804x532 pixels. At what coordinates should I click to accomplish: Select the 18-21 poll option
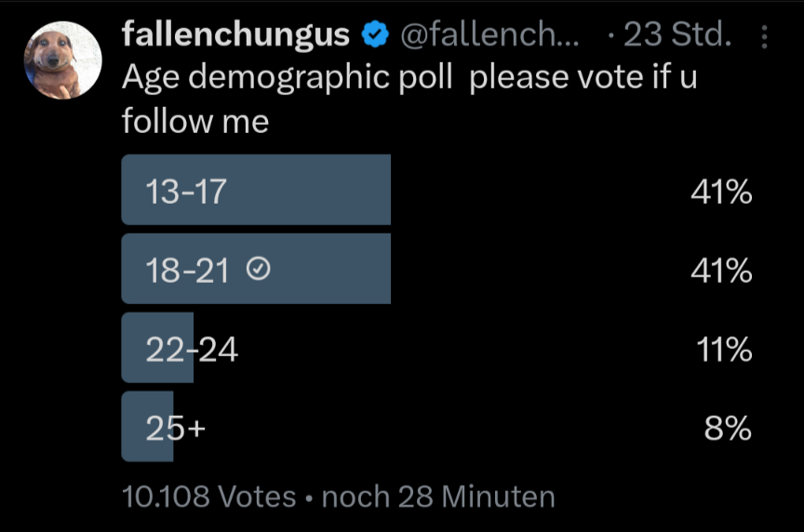[x=186, y=270]
